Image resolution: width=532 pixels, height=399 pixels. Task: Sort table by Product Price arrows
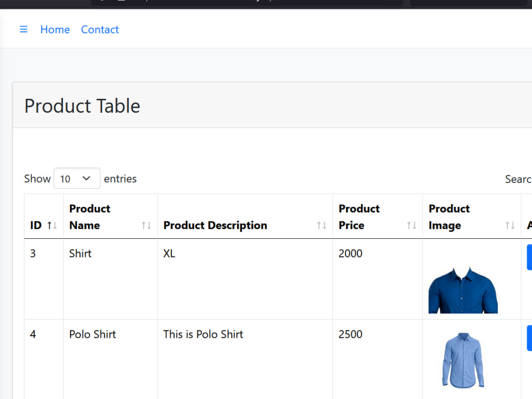pyautogui.click(x=412, y=225)
